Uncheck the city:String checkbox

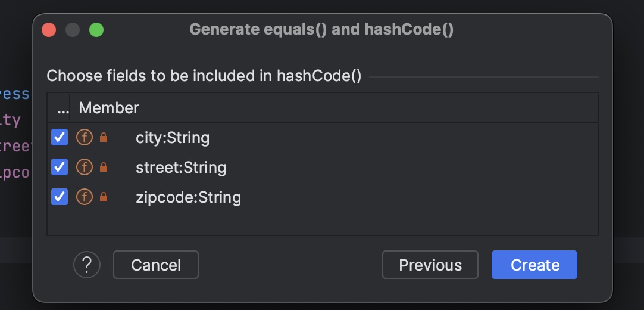[60, 138]
